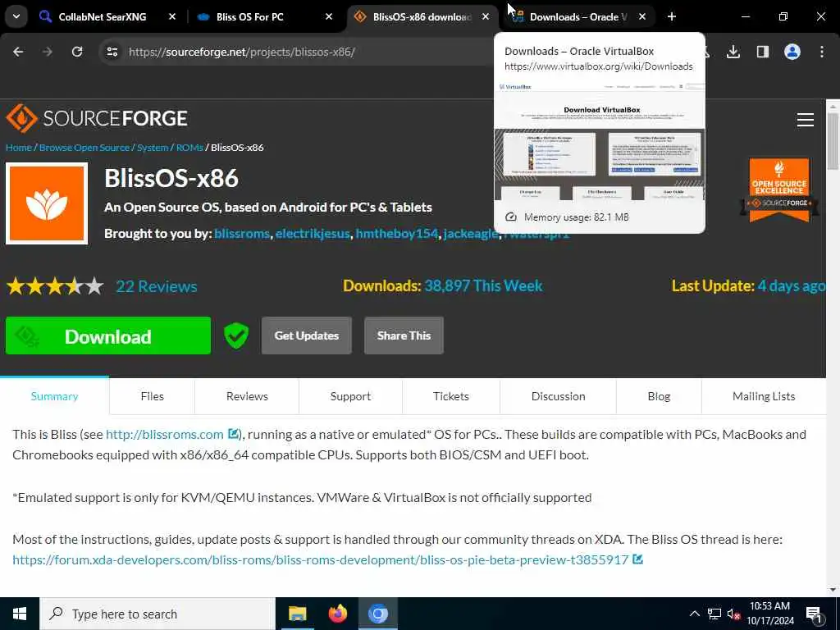Open the Blog tab
The width and height of the screenshot is (840, 630).
[659, 396]
